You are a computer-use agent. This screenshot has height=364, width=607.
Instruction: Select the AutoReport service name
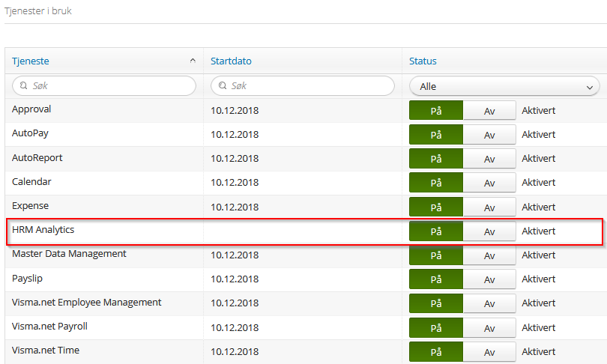[x=37, y=158]
